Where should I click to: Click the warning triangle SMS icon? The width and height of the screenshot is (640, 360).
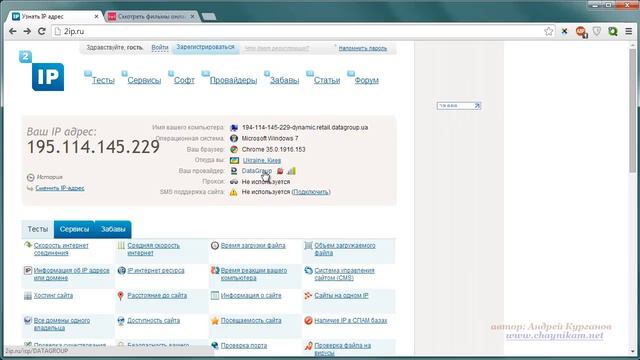pyautogui.click(x=233, y=192)
